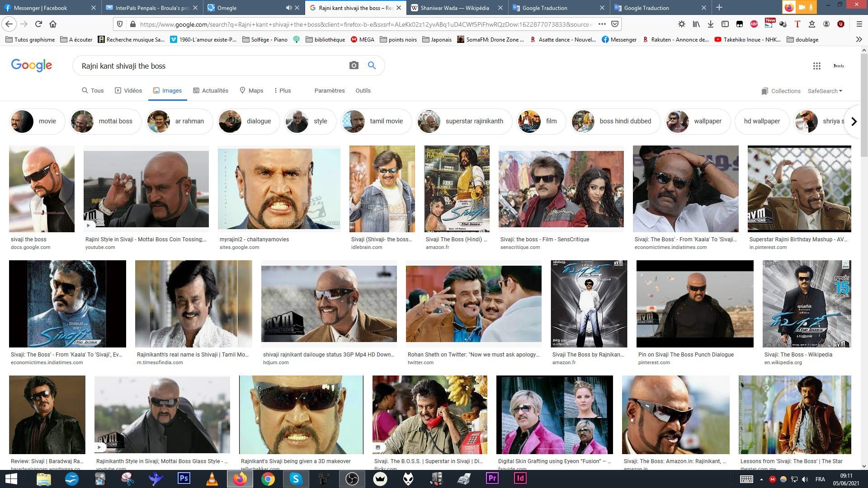Save page to Pocket icon
868x488 pixels.
(615, 24)
